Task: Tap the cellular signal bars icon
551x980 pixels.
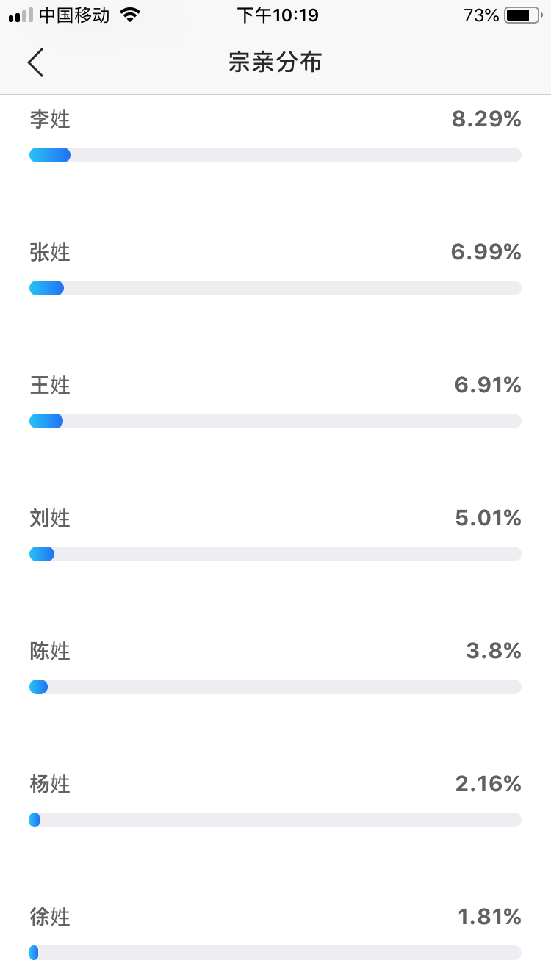Action: (x=21, y=15)
